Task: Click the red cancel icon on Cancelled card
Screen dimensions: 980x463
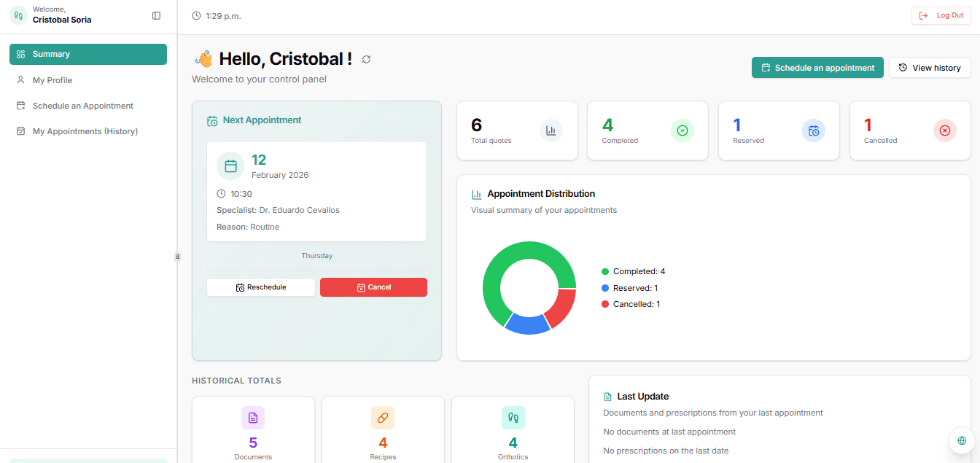Action: pyautogui.click(x=945, y=131)
